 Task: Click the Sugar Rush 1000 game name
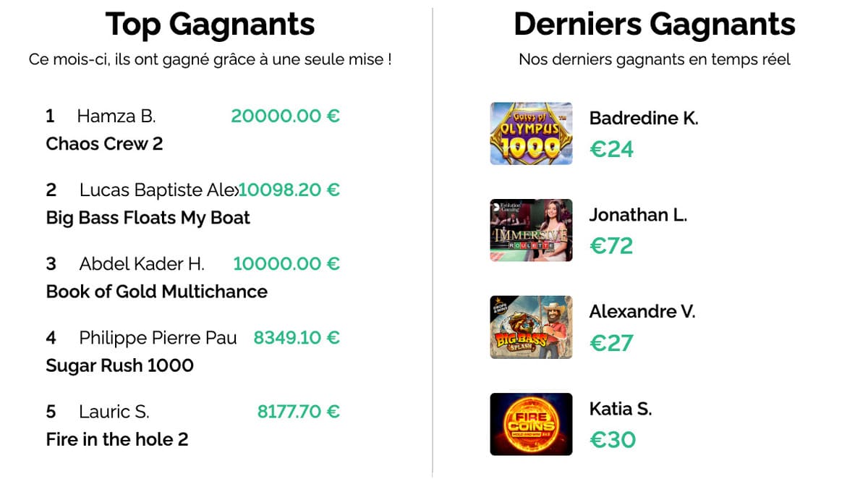pos(119,365)
